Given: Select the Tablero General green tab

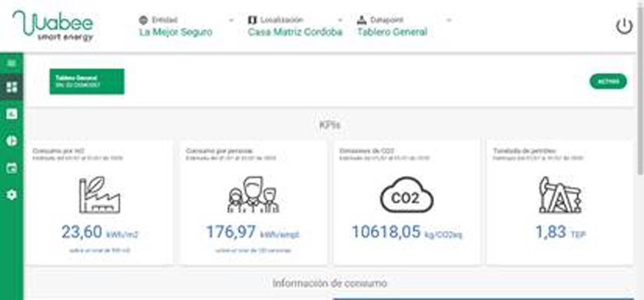Looking at the screenshot, I should coord(87,82).
